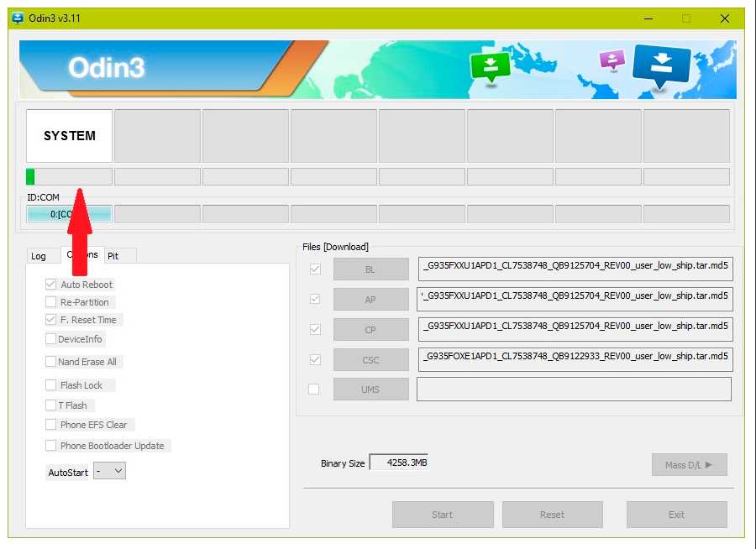Viewport: 756px width, 549px height.
Task: Click the "Files [Download]" group label
Action: (x=335, y=247)
